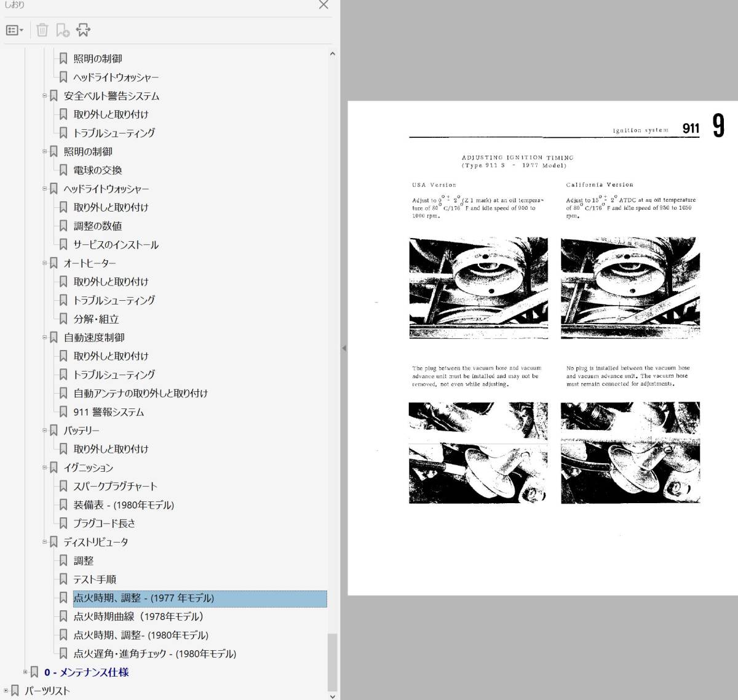
Task: Click the bookmark icon beside テスト手順
Action: [x=63, y=579]
